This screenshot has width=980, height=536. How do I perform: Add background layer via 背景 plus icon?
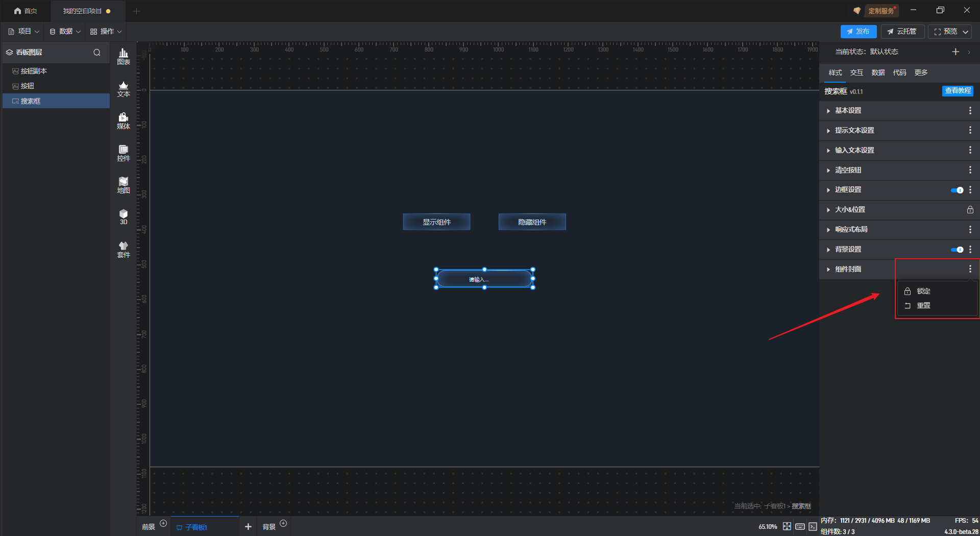coord(283,523)
